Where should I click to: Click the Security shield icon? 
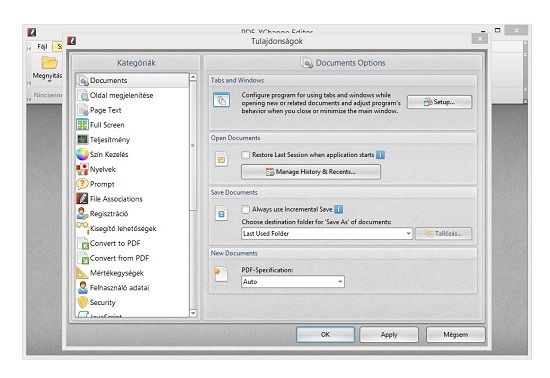82,302
